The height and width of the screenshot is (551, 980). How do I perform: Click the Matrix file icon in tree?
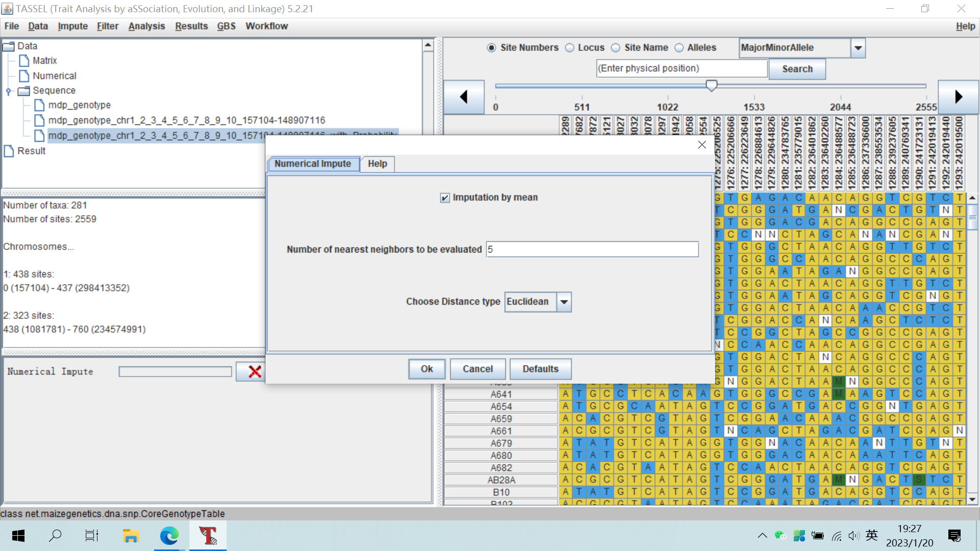pyautogui.click(x=24, y=61)
